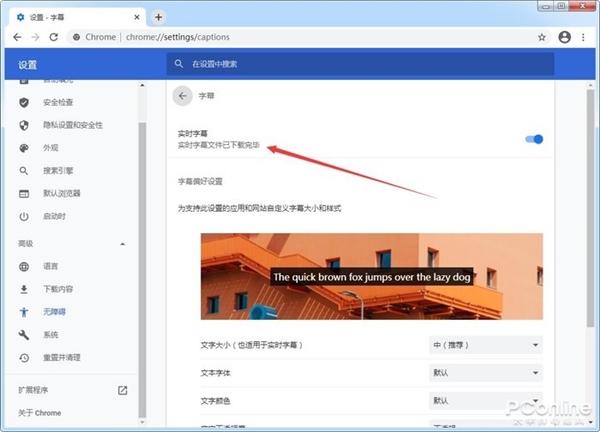Click the 在设置中搜索 search field
The width and height of the screenshot is (600, 432).
360,64
